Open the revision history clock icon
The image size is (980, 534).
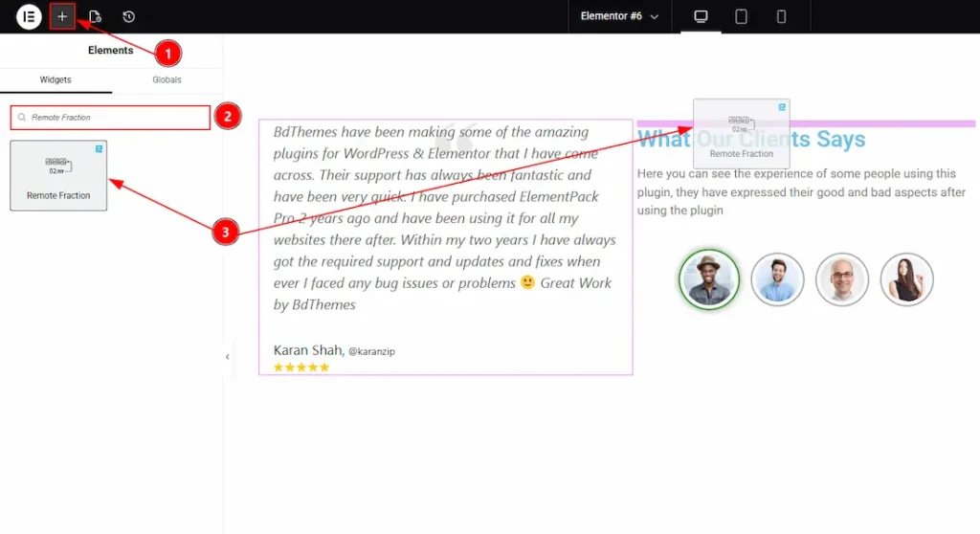point(128,16)
